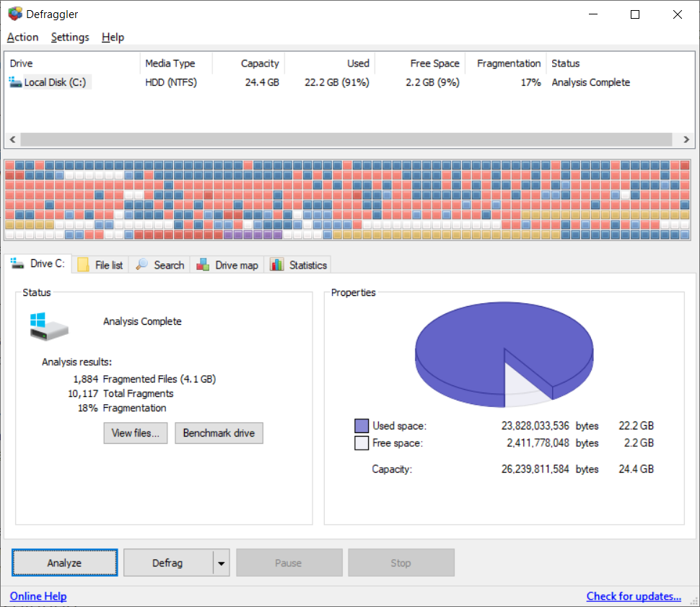
Task: Click the magnifier icon on the Search tab
Action: pyautogui.click(x=141, y=264)
